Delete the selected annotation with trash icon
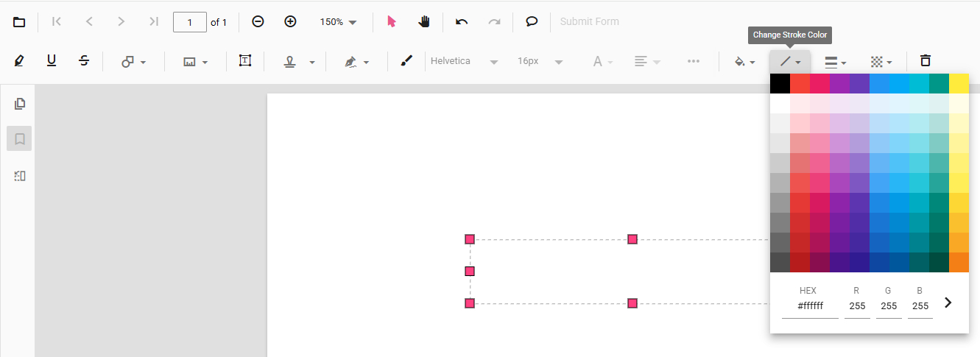 (926, 61)
